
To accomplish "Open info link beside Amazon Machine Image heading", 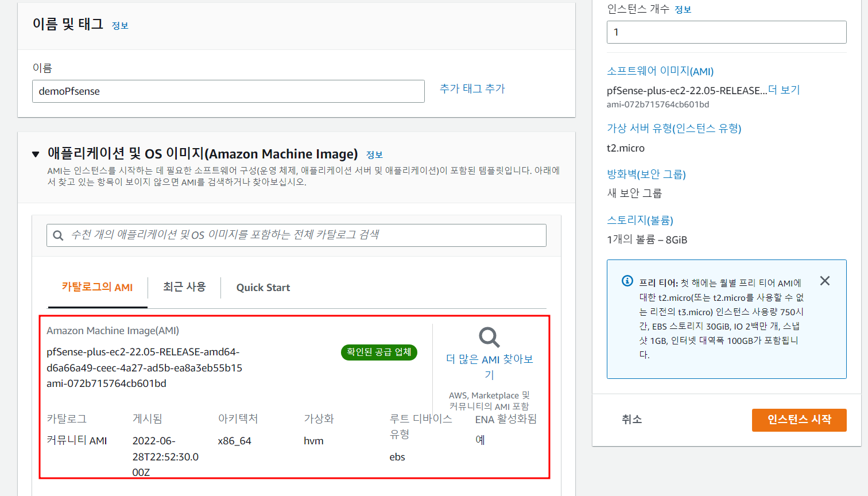I will pos(374,154).
